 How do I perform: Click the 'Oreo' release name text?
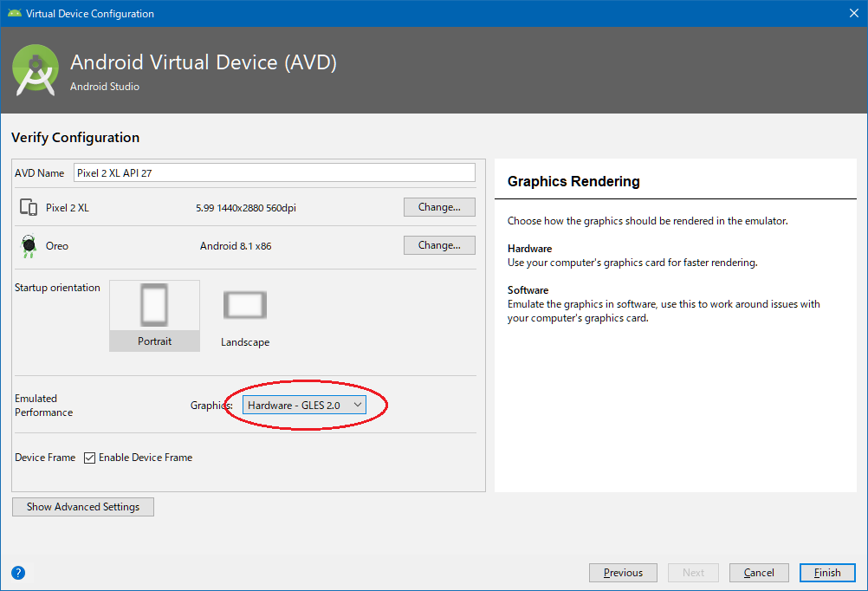pos(56,246)
